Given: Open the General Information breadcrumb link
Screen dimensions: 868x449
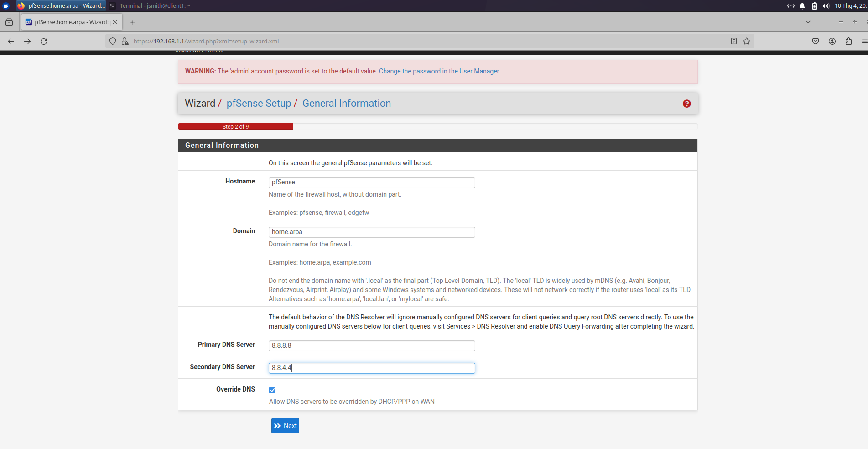Looking at the screenshot, I should (347, 104).
